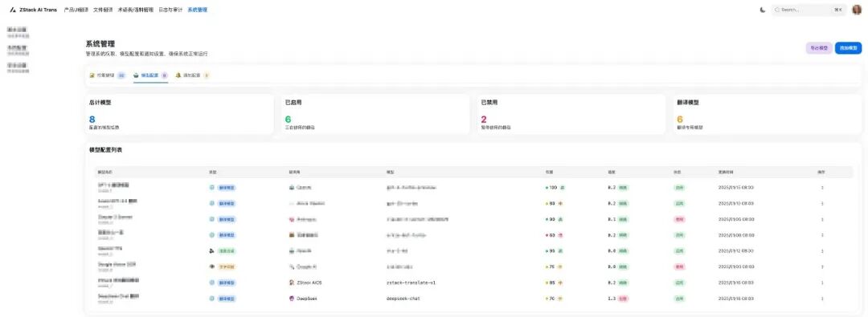Click the 翻译模型 card showing 6
868x317 pixels.
tap(768, 115)
